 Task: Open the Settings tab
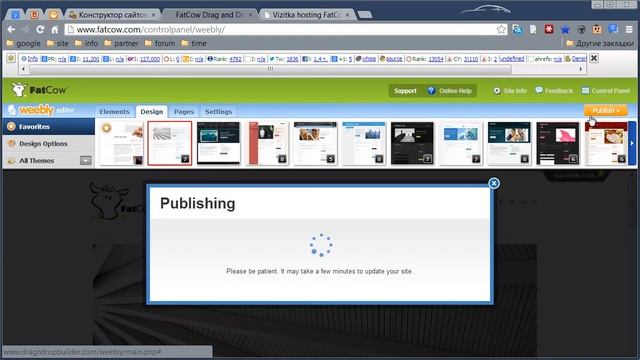pyautogui.click(x=218, y=111)
